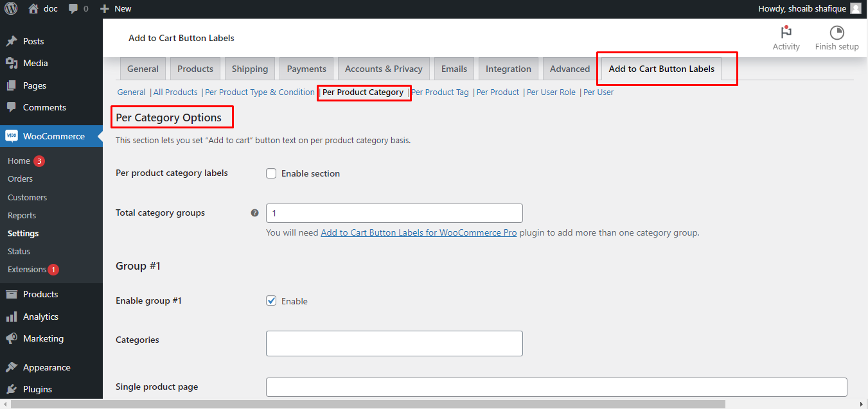Open the Per Product sub-section link

tap(498, 92)
